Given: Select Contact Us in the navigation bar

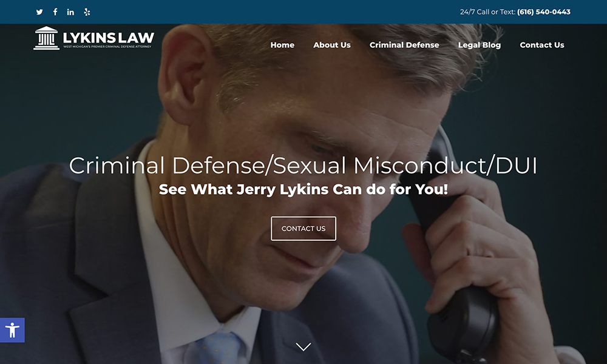Looking at the screenshot, I should click(541, 45).
